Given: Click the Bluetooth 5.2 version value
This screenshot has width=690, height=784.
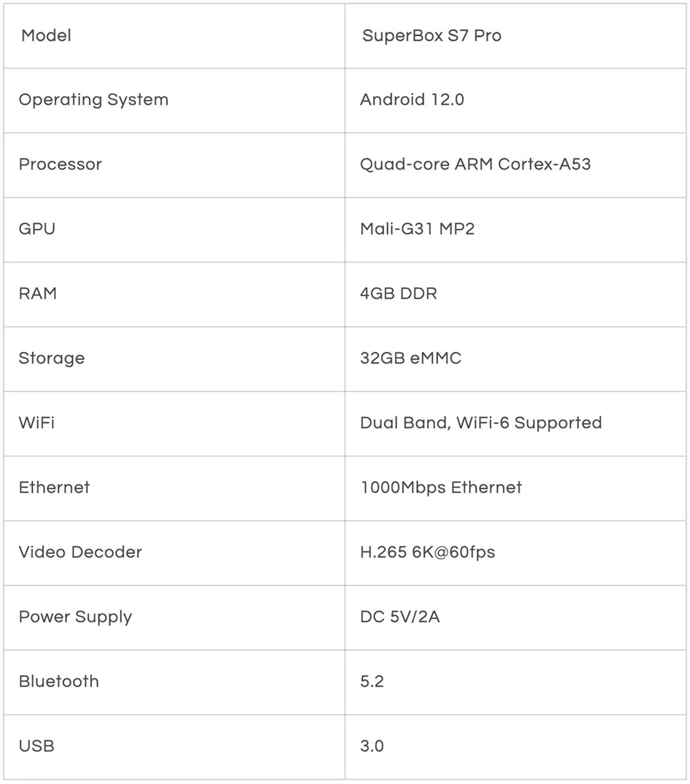Looking at the screenshot, I should [372, 681].
